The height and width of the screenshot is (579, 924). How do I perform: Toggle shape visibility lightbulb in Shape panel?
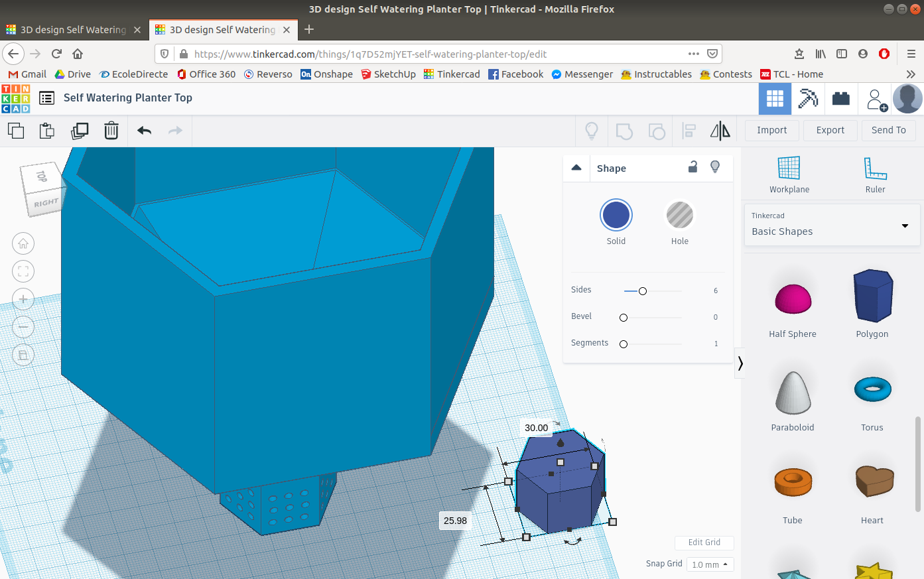point(715,167)
